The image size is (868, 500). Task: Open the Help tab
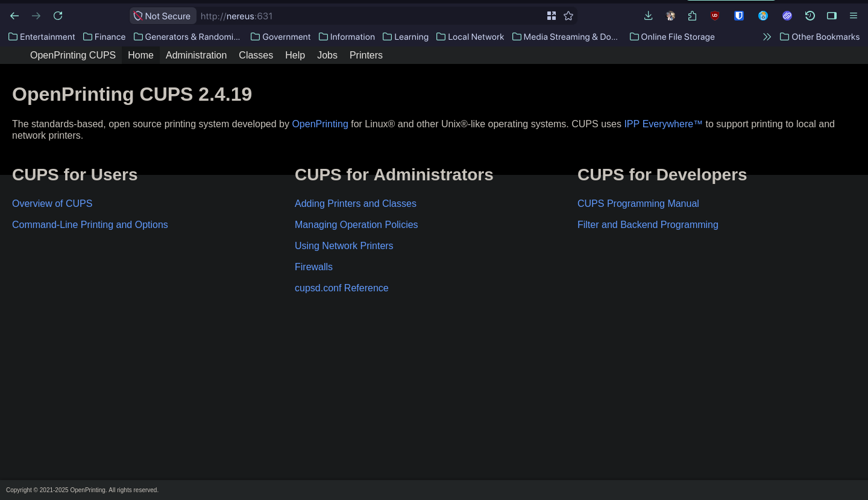coord(295,55)
